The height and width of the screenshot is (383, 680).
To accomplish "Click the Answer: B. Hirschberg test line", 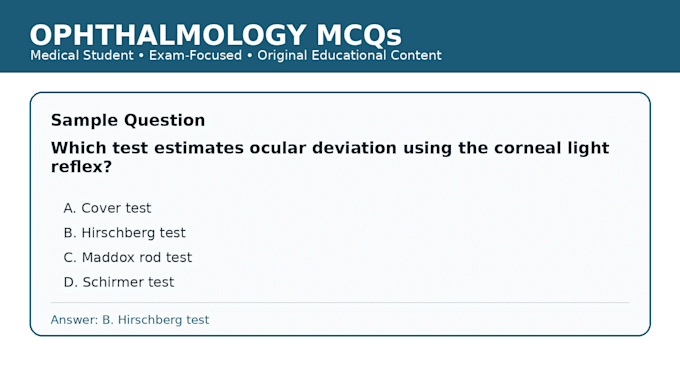I will coord(130,320).
